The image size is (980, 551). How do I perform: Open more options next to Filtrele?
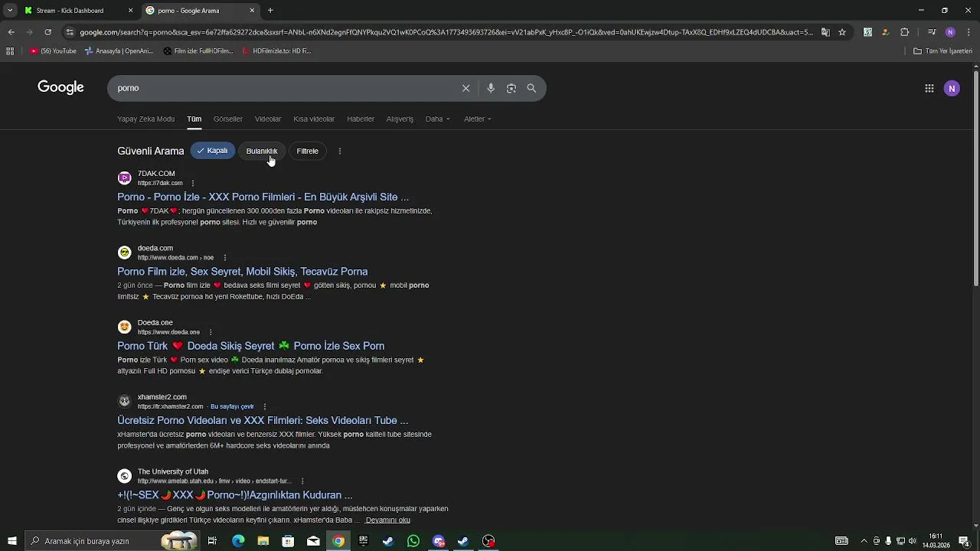pos(340,151)
